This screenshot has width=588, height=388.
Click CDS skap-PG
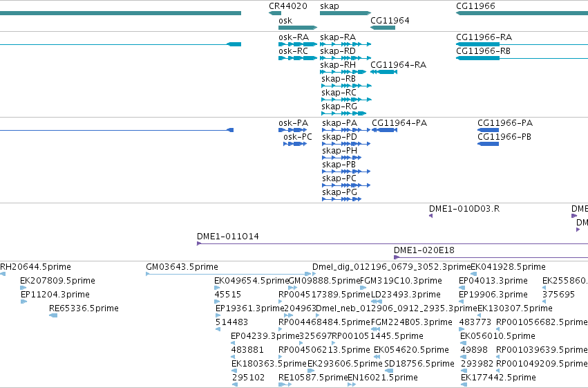pyautogui.click(x=341, y=199)
